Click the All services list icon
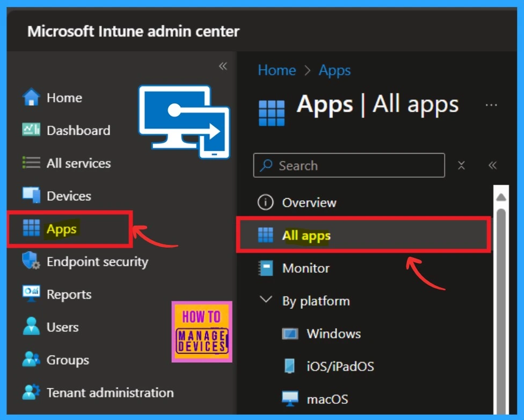The width and height of the screenshot is (524, 420). point(31,163)
